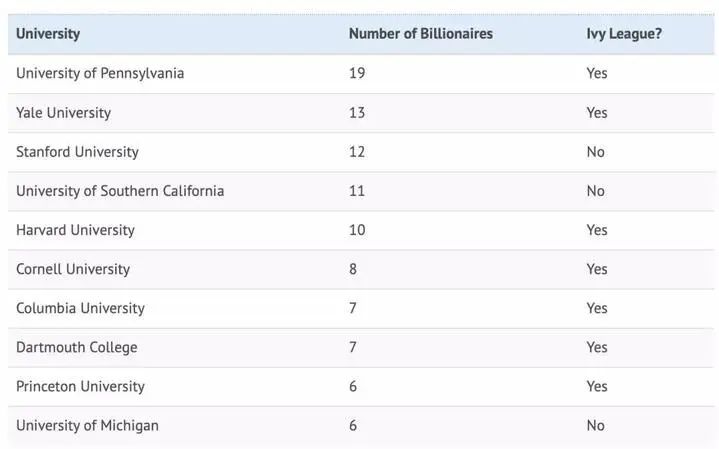The image size is (719, 449).
Task: Click the Columbia University cell
Action: coord(80,308)
